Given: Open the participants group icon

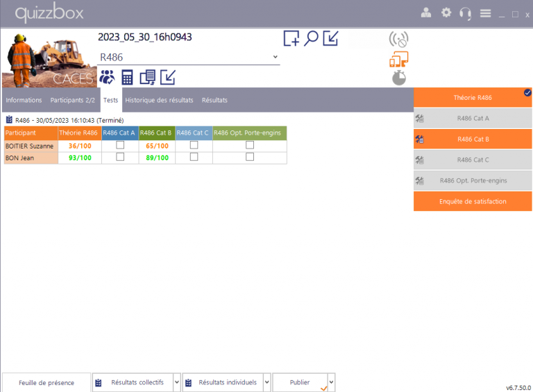Looking at the screenshot, I should pyautogui.click(x=107, y=76).
